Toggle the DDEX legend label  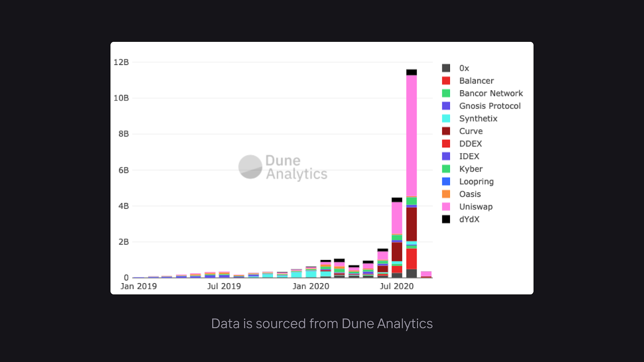471,144
